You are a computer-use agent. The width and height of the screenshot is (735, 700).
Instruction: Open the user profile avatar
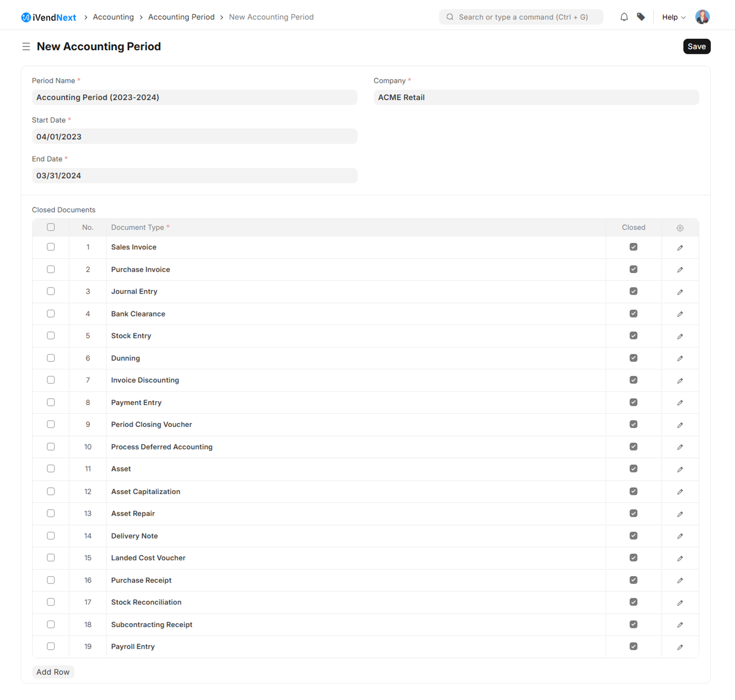702,17
